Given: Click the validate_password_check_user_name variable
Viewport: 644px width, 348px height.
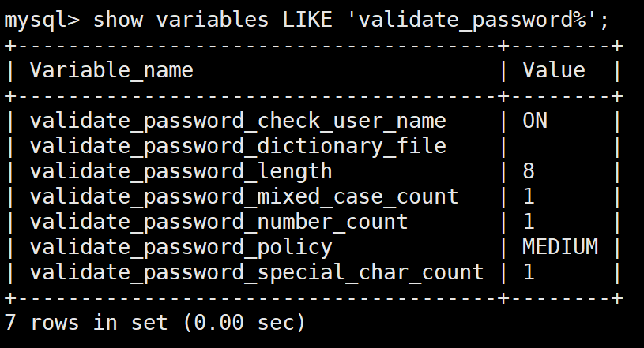Looking at the screenshot, I should 238,121.
